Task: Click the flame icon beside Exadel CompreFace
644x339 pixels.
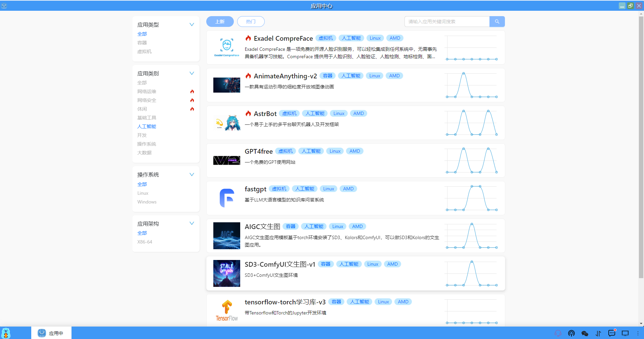Action: [x=248, y=38]
